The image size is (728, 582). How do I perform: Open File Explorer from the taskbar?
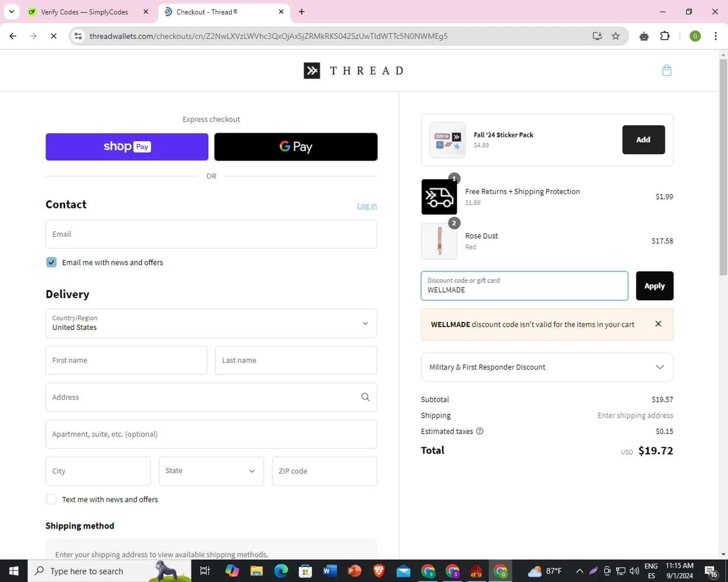[256, 571]
